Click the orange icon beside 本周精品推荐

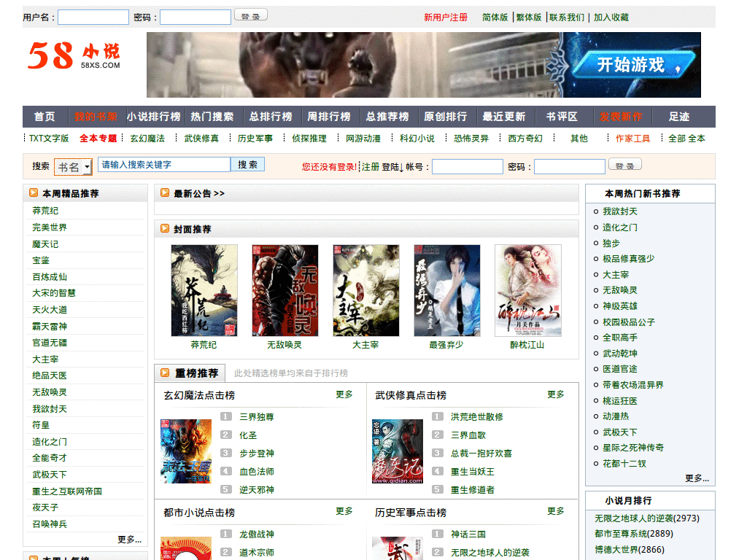coord(34,192)
